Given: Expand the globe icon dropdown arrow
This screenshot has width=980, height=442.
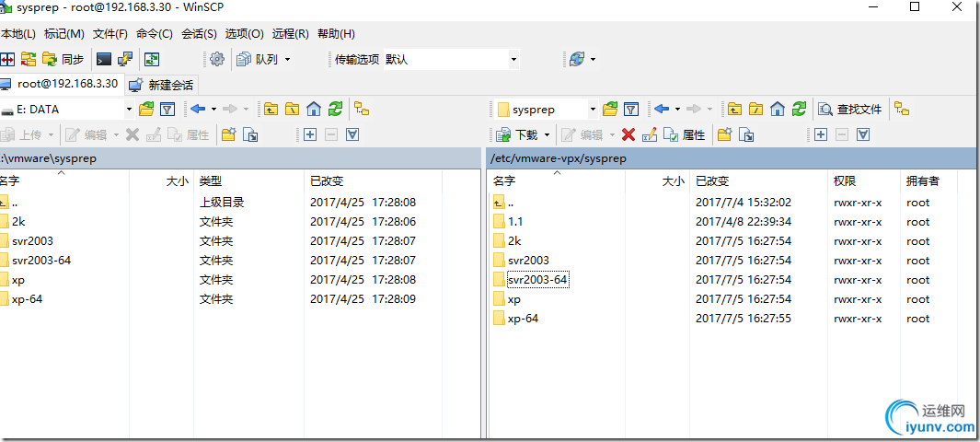Looking at the screenshot, I should [x=593, y=59].
